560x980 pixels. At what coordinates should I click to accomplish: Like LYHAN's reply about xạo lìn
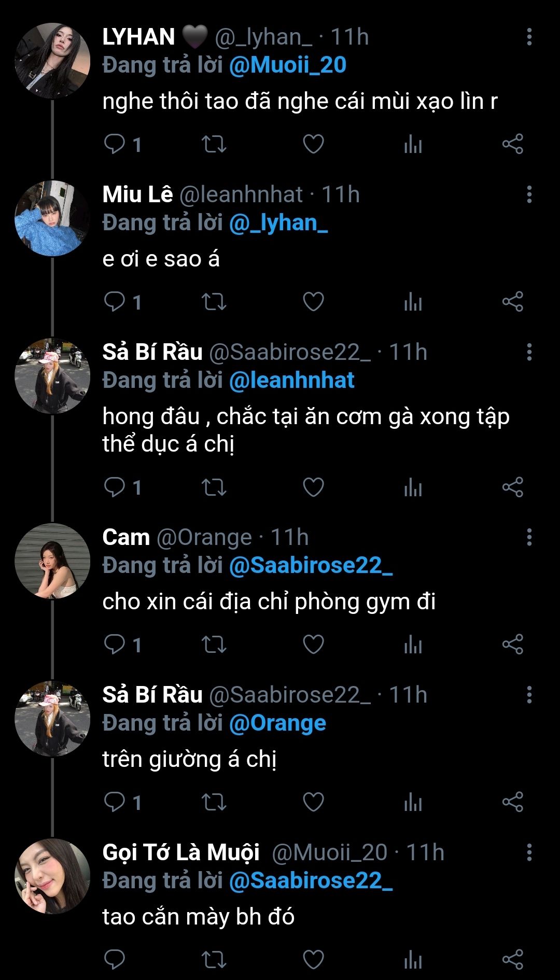pyautogui.click(x=313, y=144)
